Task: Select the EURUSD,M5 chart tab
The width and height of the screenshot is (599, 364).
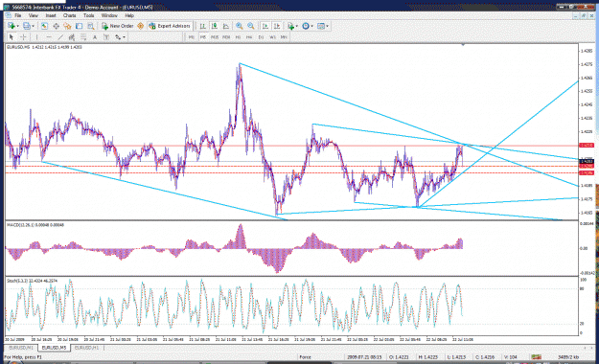Action: coord(54,348)
